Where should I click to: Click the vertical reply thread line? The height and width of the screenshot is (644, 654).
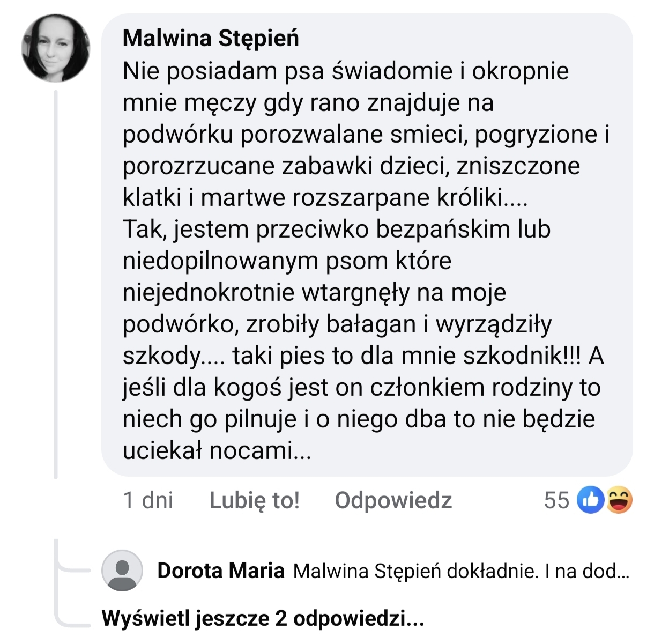tap(56, 284)
